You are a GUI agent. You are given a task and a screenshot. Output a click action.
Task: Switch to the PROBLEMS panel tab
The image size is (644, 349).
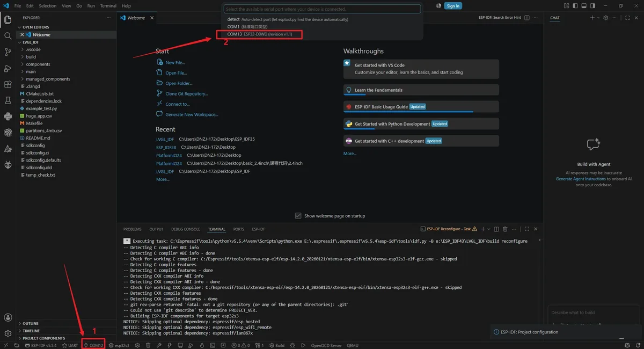tap(132, 229)
